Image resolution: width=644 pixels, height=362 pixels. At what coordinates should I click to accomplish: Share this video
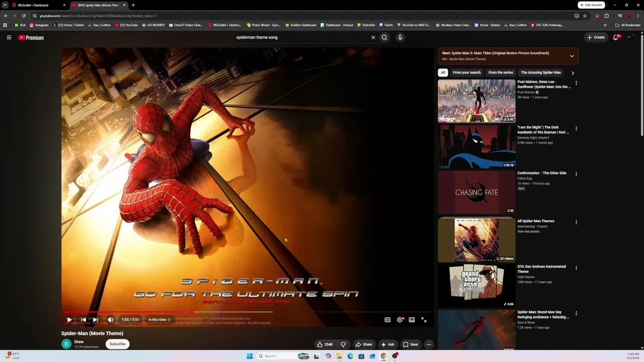point(364,344)
